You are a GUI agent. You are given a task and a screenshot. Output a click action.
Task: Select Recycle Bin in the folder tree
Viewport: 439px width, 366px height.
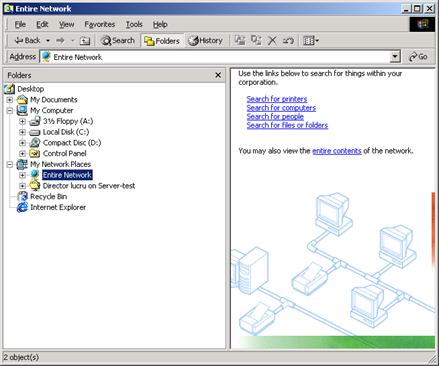48,197
